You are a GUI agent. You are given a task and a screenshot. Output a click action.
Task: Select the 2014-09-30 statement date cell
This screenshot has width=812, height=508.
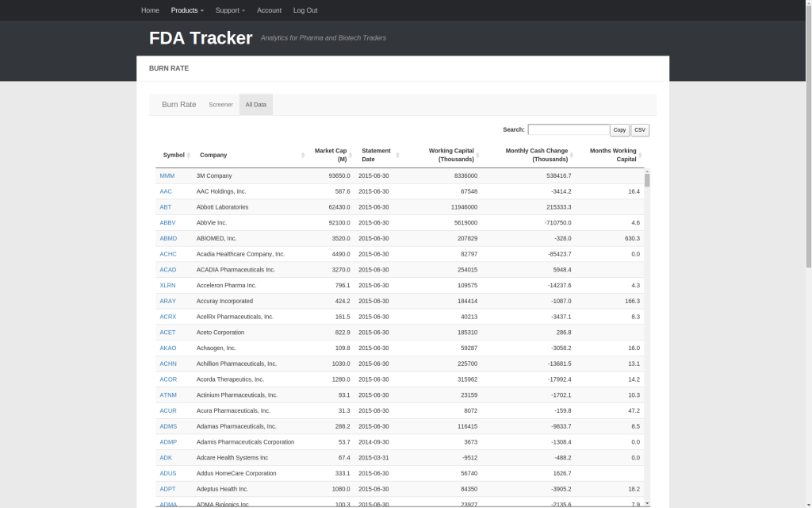click(373, 442)
